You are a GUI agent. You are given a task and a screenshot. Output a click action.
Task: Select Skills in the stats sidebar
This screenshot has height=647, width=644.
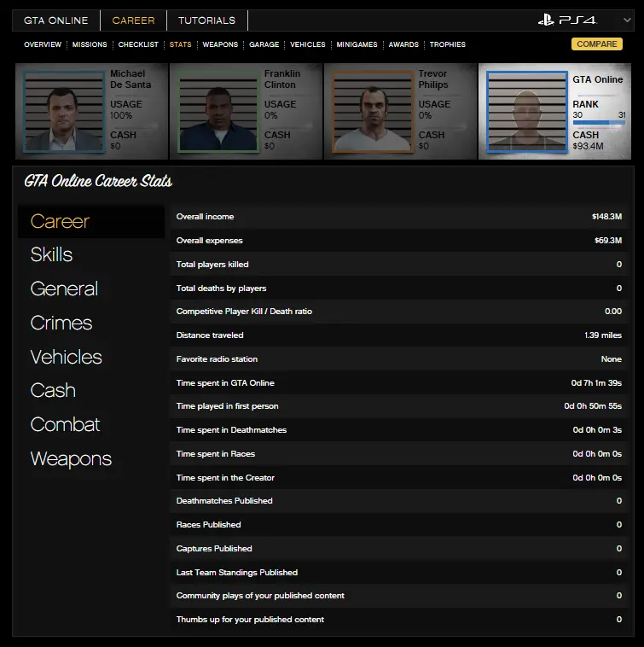(x=52, y=255)
